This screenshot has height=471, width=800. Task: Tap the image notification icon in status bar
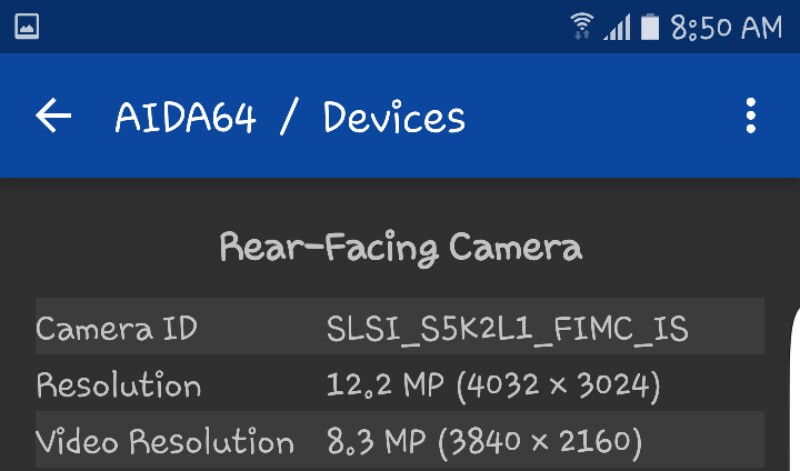coord(27,27)
